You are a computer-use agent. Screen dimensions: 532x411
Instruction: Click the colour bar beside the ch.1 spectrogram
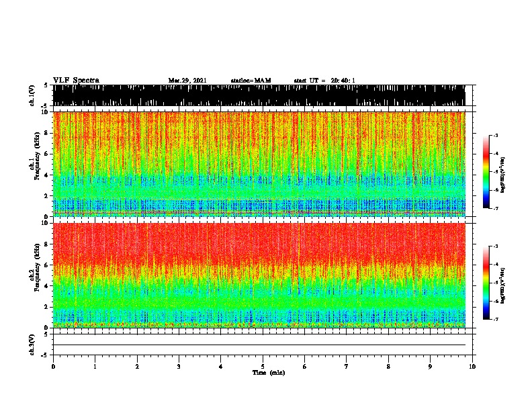click(486, 172)
